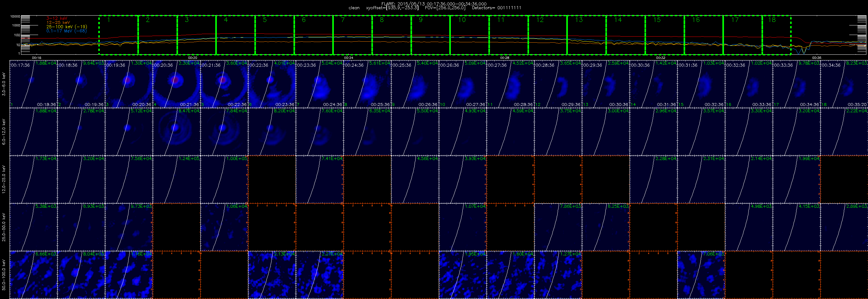Open the 25-50 keV image with peak 1.07E+04
The image size is (868, 299).
(463, 227)
